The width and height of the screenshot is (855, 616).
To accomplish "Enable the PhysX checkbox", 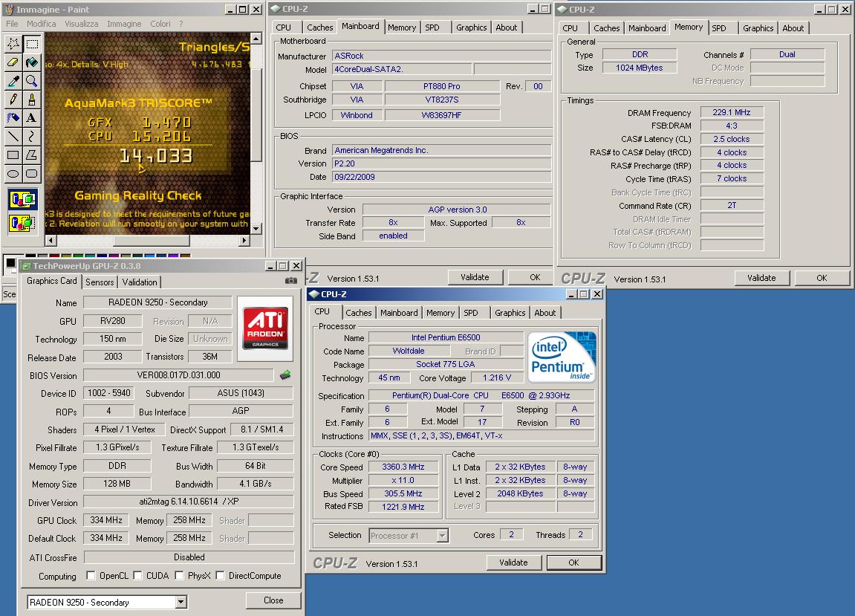I will 179,576.
